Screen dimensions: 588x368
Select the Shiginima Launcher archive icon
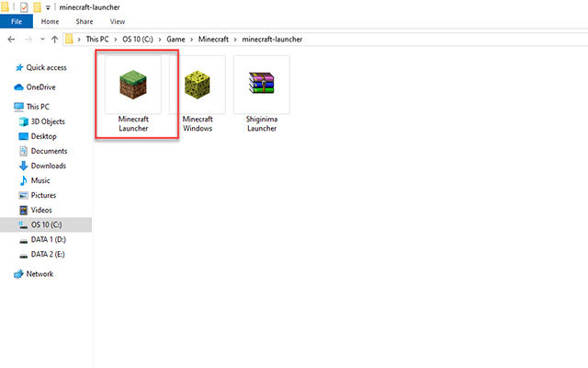coord(262,86)
